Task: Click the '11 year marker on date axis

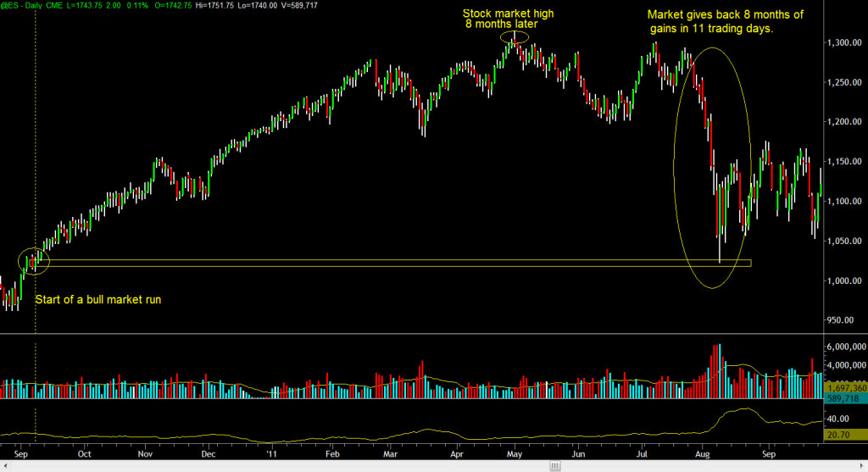Action: pyautogui.click(x=270, y=453)
